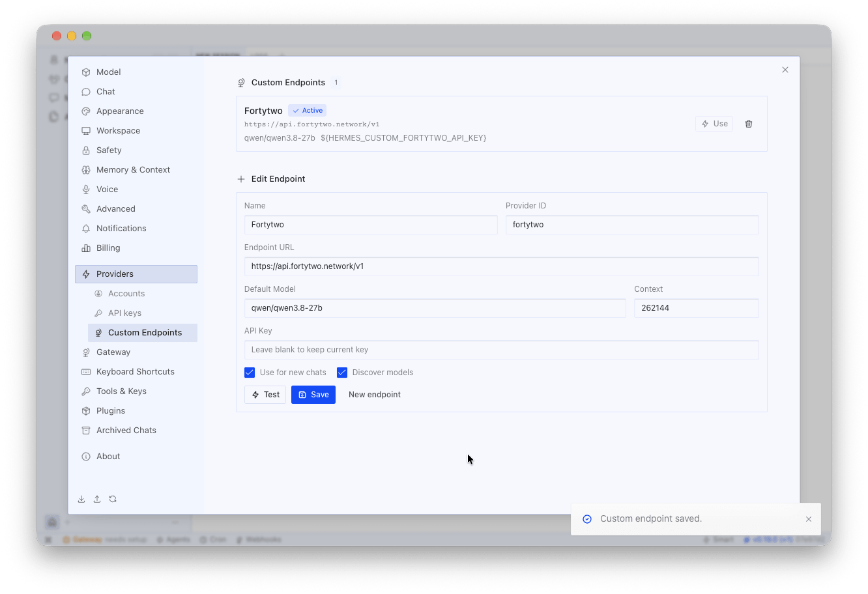Click the API Key input field
This screenshot has width=868, height=594.
(x=502, y=350)
